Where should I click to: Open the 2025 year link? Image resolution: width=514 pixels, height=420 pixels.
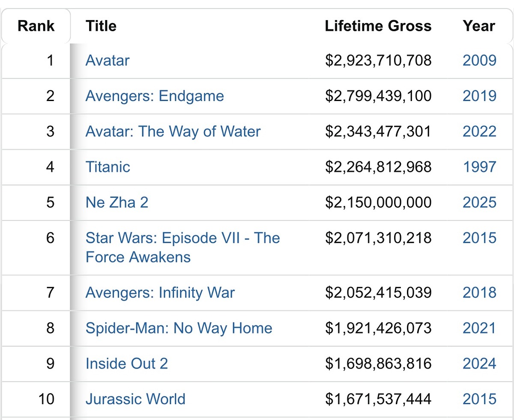[479, 203]
